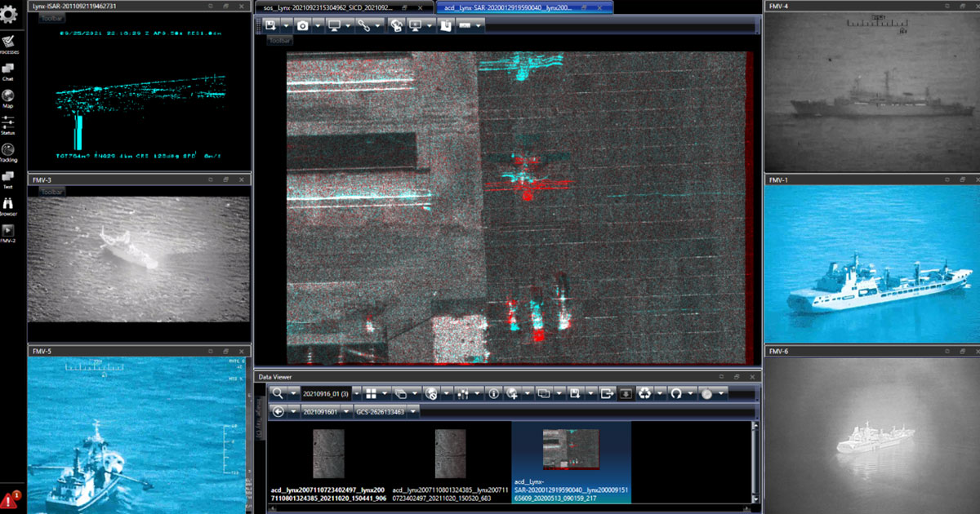
Task: Toggle the Toolbar button in FMV-3 panel
Action: (x=51, y=192)
